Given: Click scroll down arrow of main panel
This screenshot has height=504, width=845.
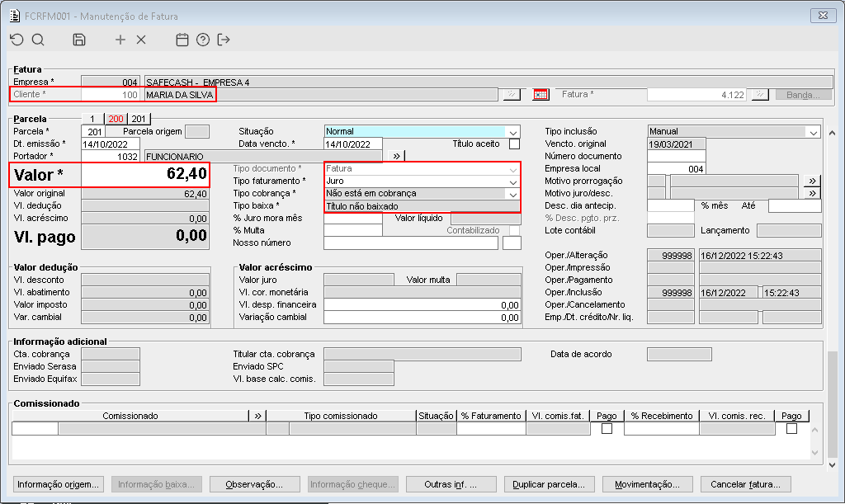Looking at the screenshot, I should (833, 464).
